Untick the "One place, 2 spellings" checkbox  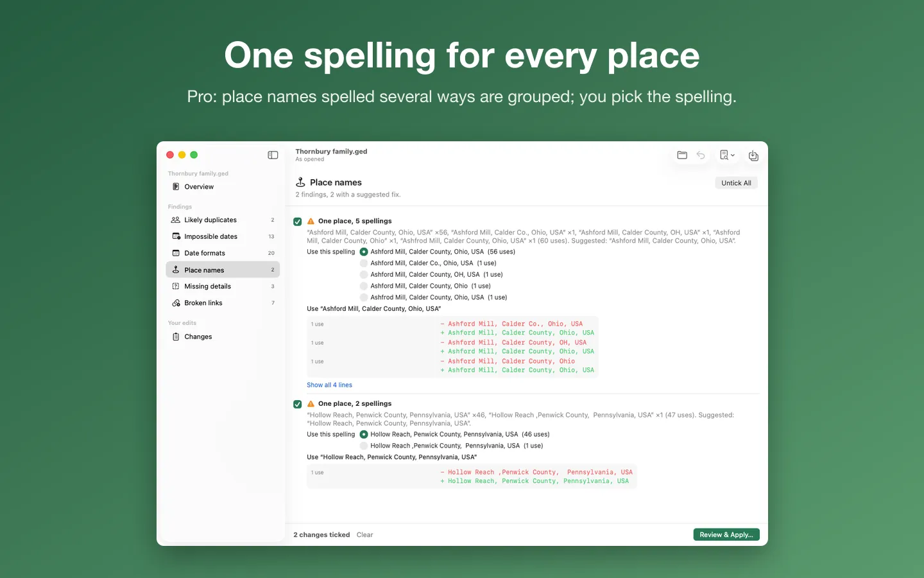[x=298, y=405]
